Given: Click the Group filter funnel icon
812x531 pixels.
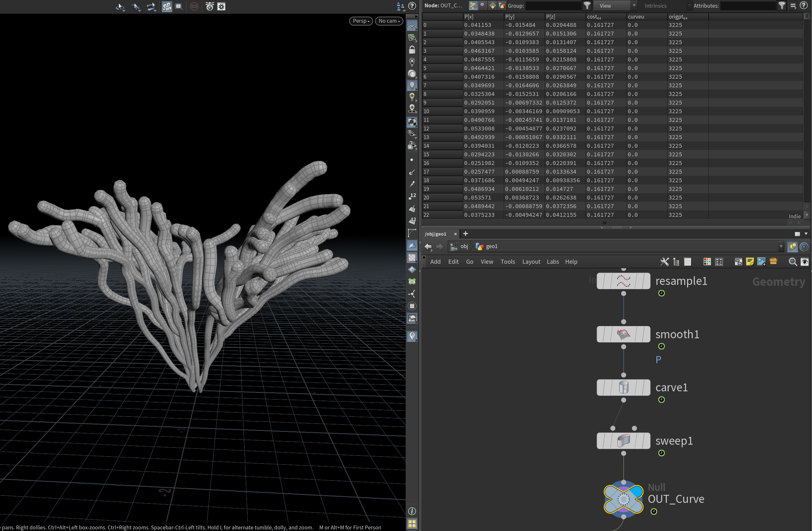Looking at the screenshot, I should coord(587,5).
